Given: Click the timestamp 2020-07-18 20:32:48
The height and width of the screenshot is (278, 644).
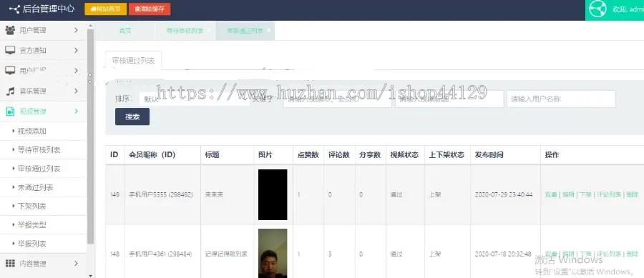Looking at the screenshot, I should [503, 254].
